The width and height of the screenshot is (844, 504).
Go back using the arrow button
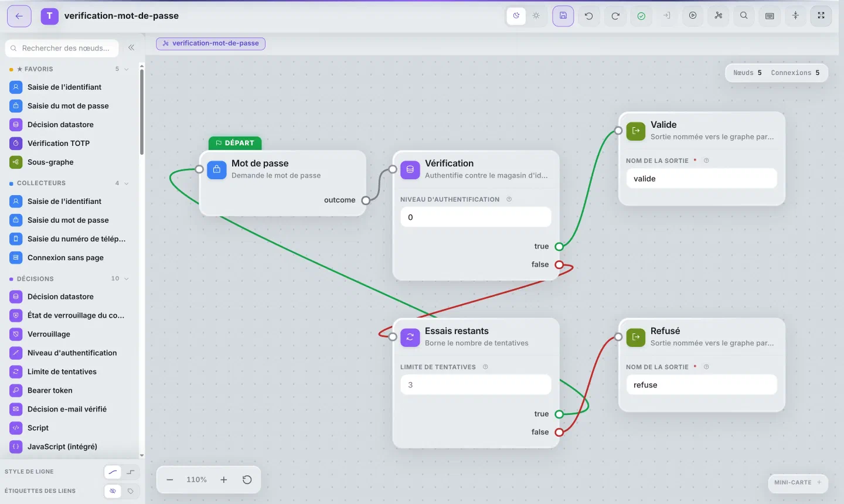tap(19, 16)
